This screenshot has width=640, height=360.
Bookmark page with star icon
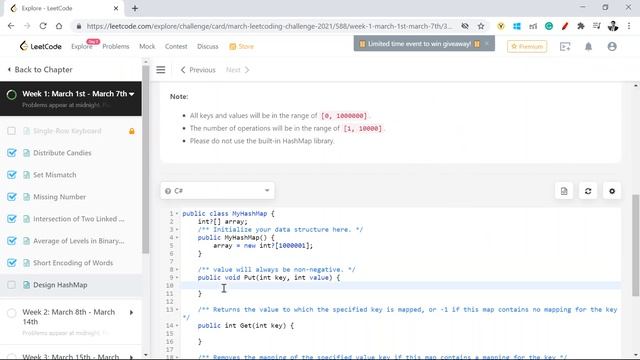[x=481, y=26]
